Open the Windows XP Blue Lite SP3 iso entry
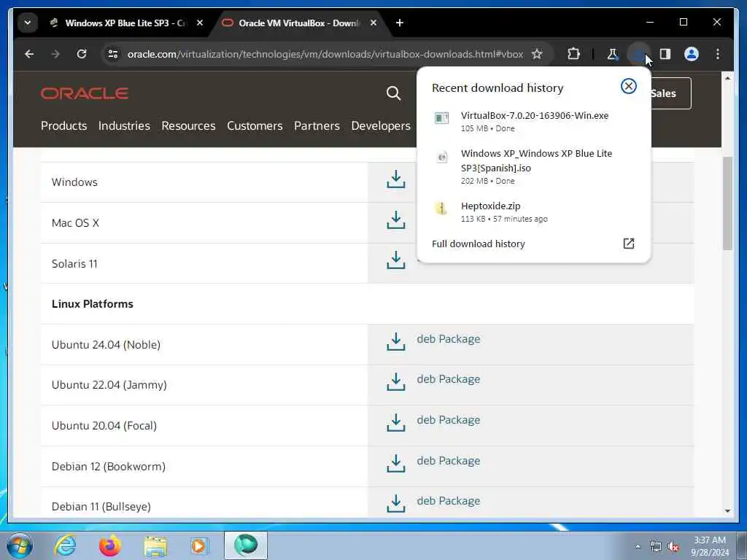 point(533,167)
